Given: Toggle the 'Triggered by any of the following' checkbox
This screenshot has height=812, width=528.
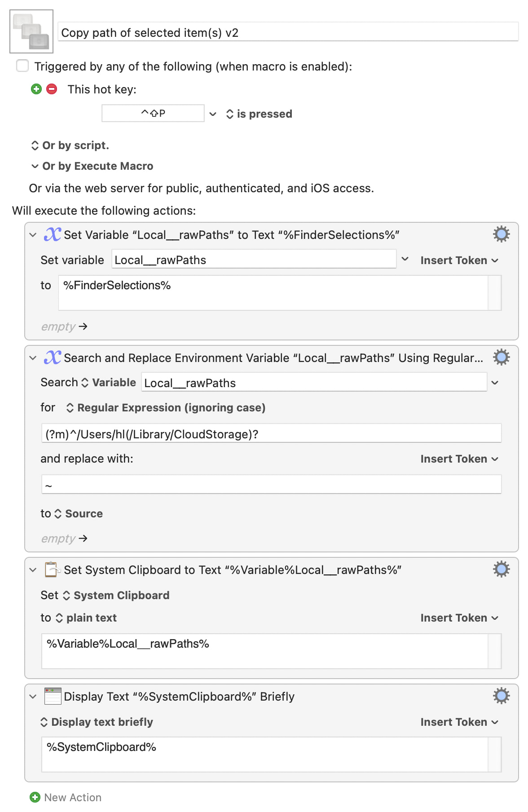Looking at the screenshot, I should pyautogui.click(x=22, y=66).
